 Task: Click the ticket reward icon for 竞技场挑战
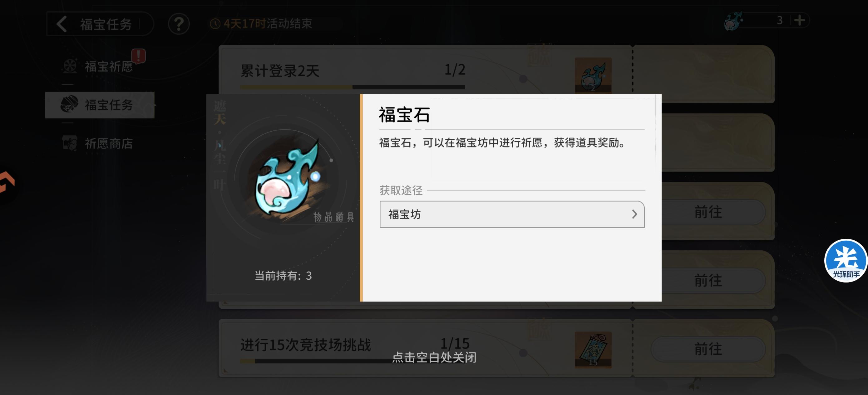[593, 349]
